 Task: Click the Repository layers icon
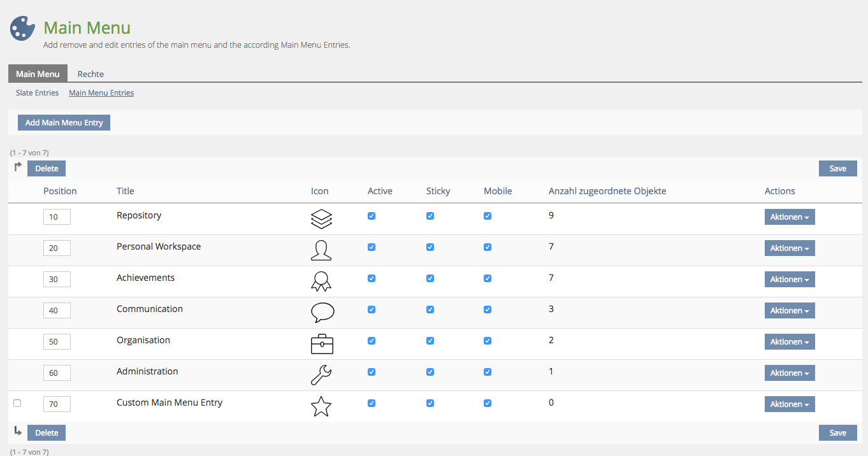pyautogui.click(x=321, y=219)
